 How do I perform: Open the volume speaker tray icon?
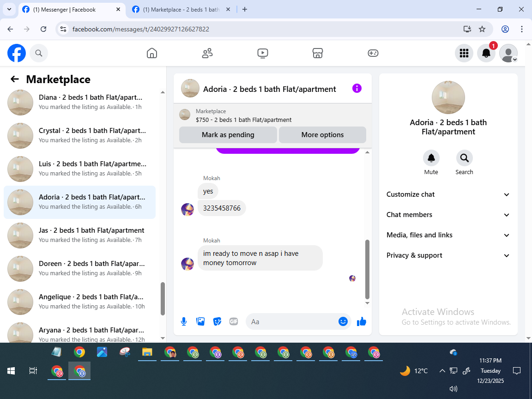(x=453, y=389)
